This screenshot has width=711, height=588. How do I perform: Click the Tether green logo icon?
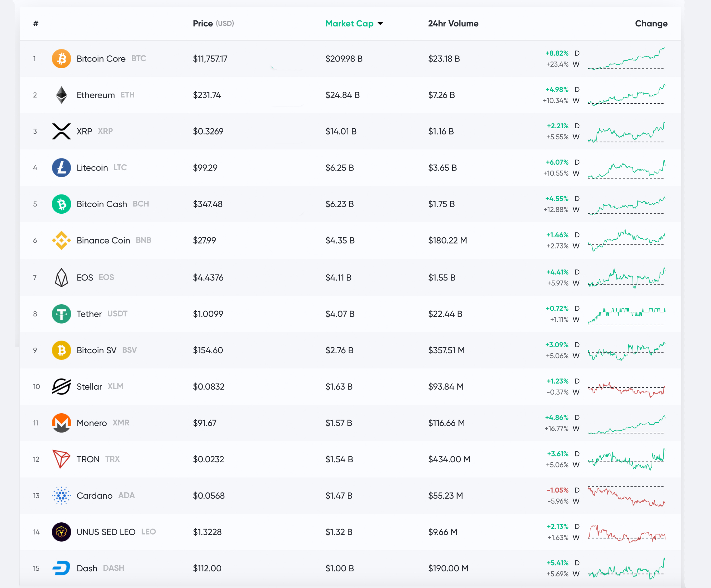point(61,314)
